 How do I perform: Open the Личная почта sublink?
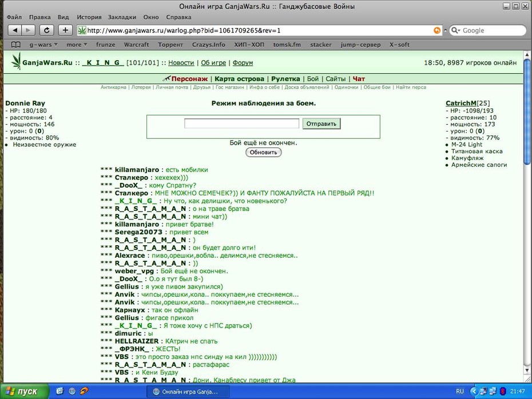(x=172, y=87)
